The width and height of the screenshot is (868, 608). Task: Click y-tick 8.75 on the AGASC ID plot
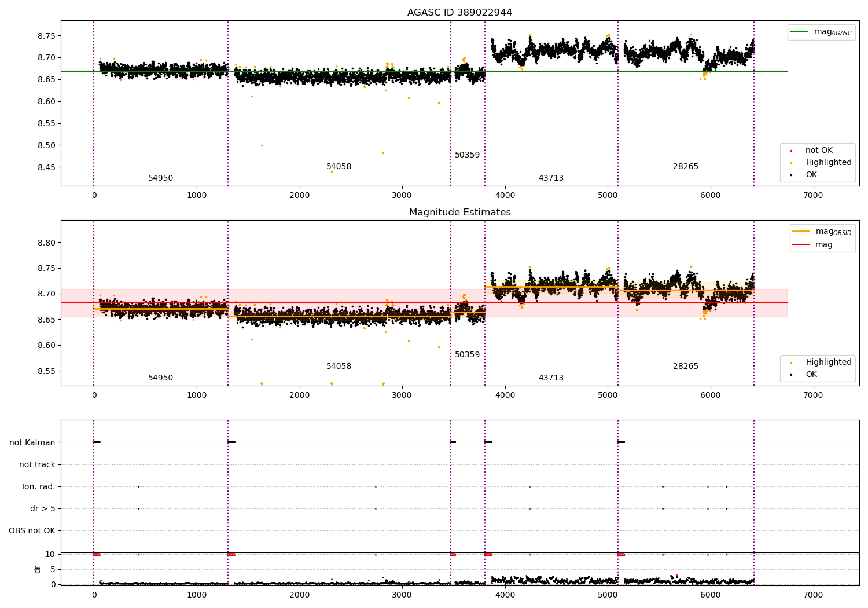click(x=46, y=36)
